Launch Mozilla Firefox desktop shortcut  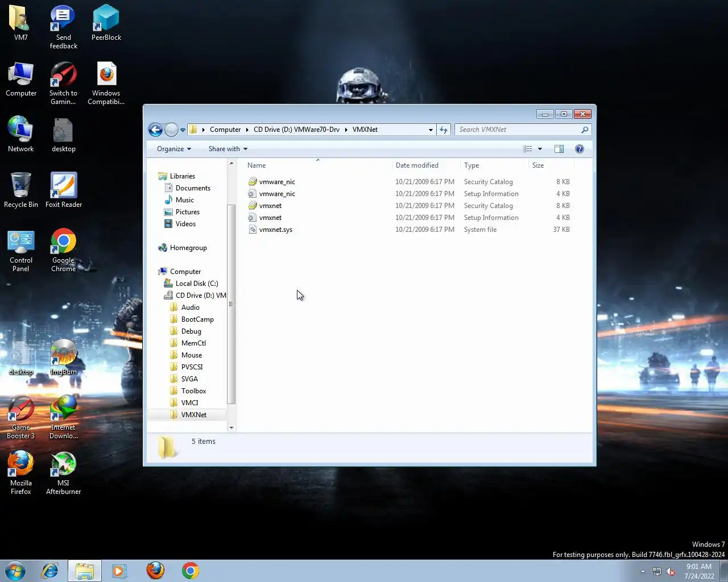pos(20,473)
